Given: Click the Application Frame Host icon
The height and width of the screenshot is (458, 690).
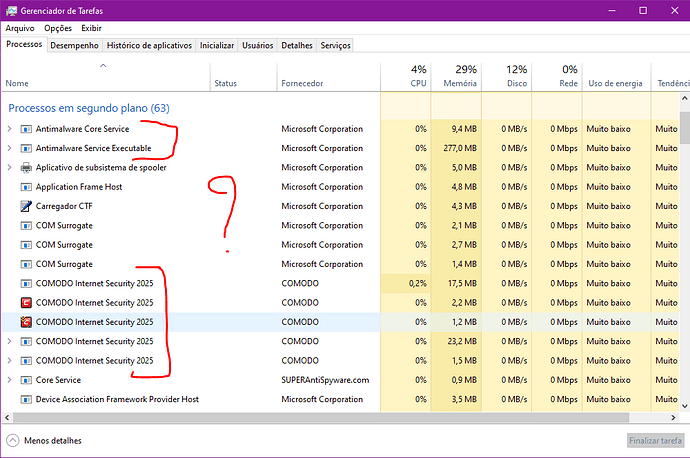Looking at the screenshot, I should pos(26,187).
